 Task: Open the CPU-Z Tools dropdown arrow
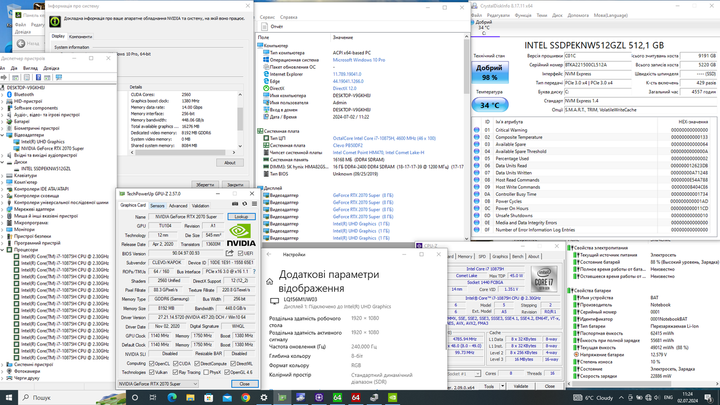[502, 387]
